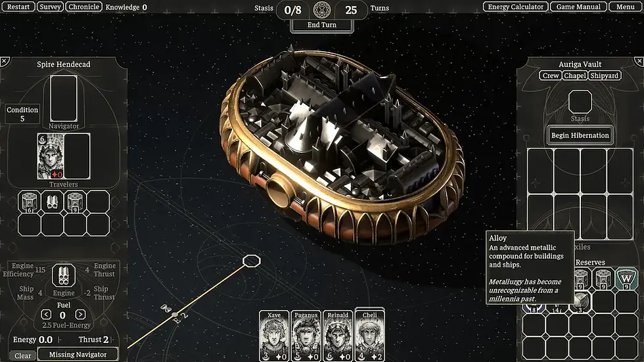The height and width of the screenshot is (362, 644).
Task: Decrease Fuel with the left arrow
Action: (46, 315)
